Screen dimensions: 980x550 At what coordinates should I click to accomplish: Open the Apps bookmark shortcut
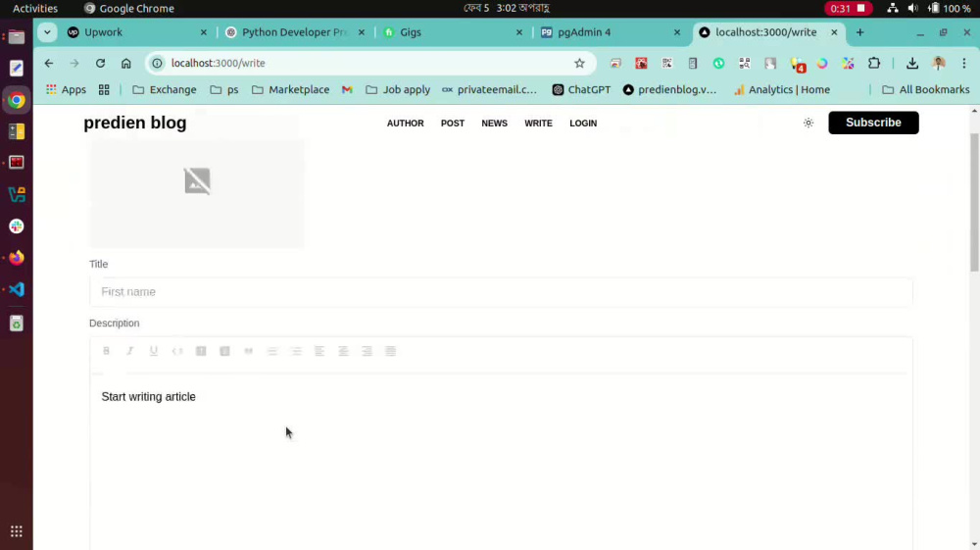[66, 90]
